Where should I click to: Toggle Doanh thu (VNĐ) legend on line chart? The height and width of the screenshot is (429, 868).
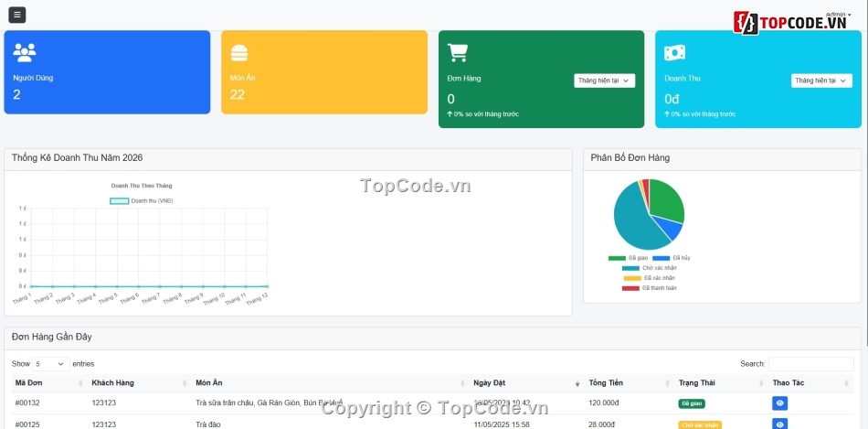[143, 201]
